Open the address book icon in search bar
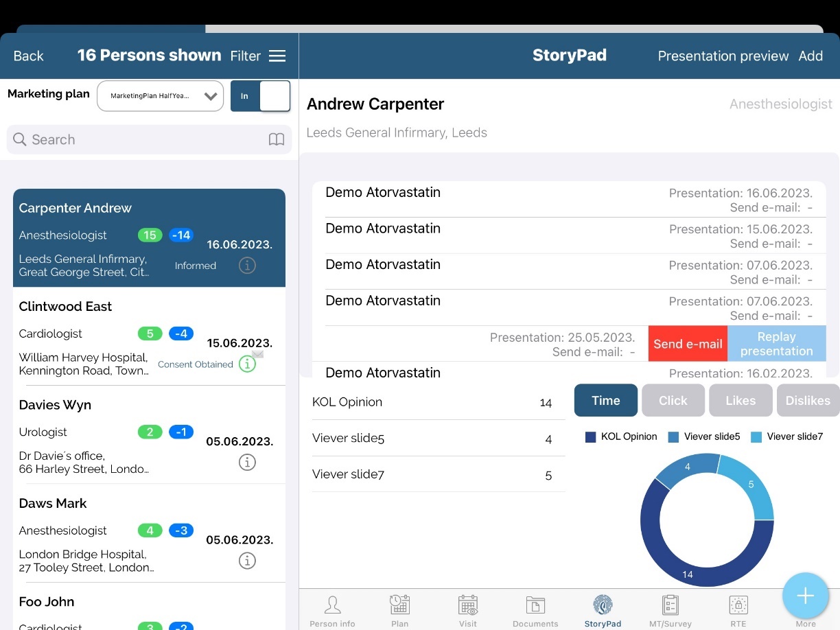 [x=276, y=140]
